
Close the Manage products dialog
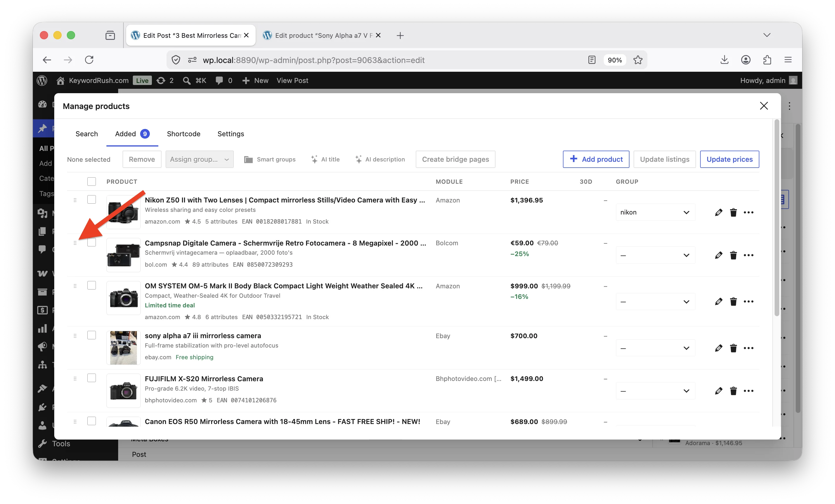764,106
